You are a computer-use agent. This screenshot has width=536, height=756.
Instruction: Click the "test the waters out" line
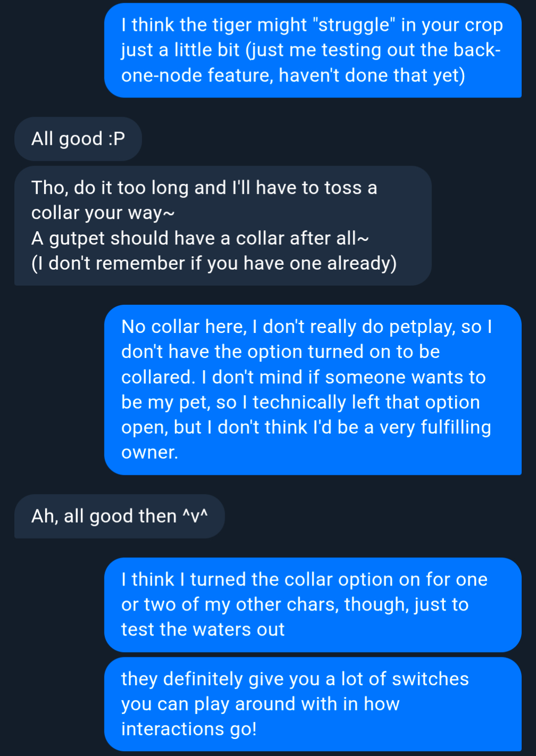203,630
